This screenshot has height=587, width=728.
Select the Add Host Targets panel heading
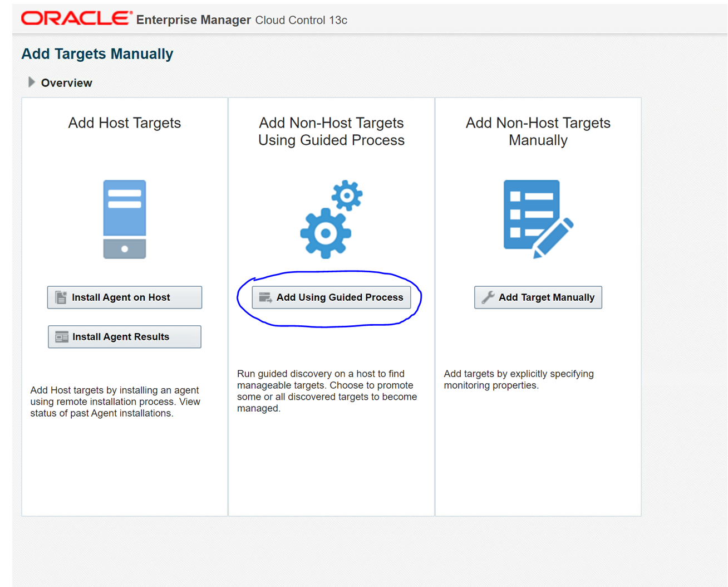(x=125, y=123)
